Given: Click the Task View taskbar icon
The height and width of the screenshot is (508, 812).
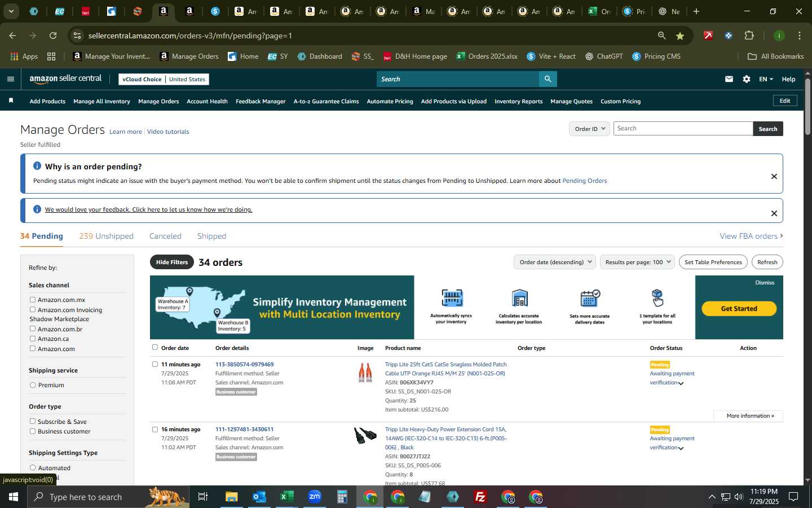Looking at the screenshot, I should (x=203, y=497).
